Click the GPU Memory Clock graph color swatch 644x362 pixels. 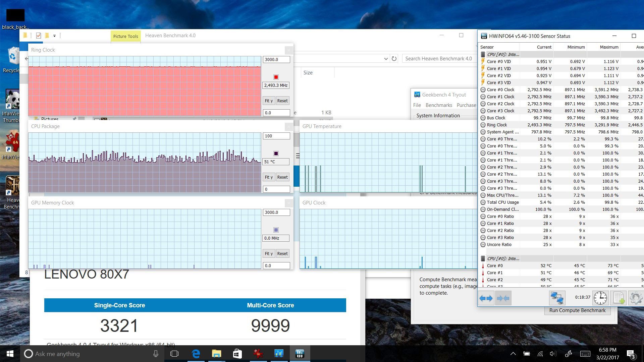[276, 230]
